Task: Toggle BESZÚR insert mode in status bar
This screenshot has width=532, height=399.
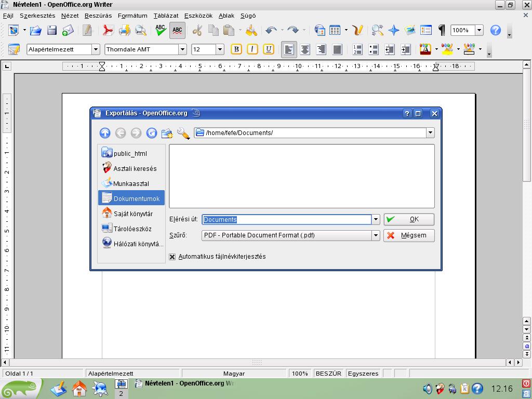Action: pos(328,374)
